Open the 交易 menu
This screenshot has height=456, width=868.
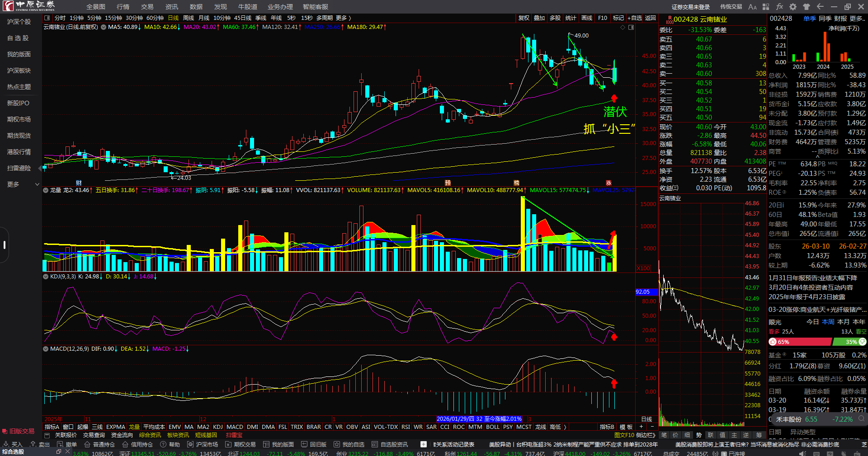147,7
